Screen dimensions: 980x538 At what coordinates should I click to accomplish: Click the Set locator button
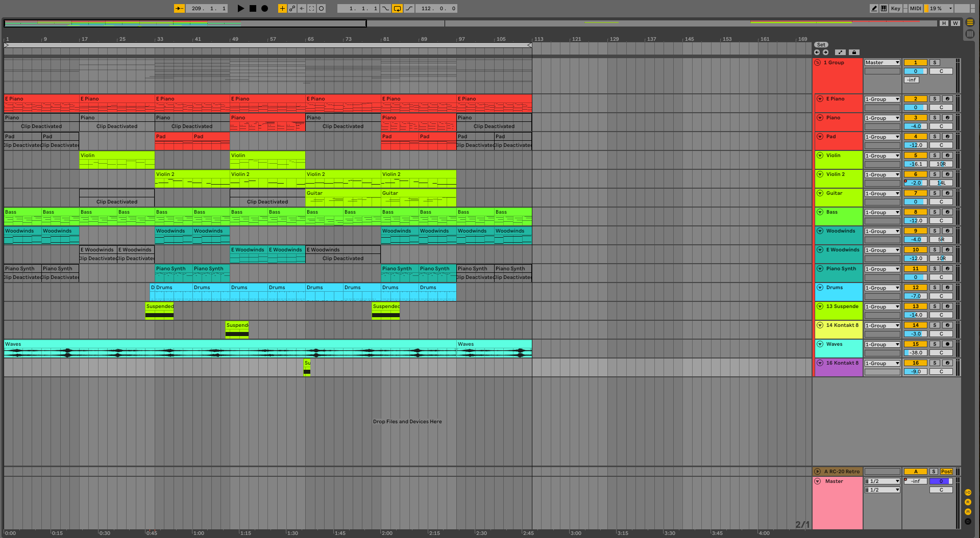[821, 45]
